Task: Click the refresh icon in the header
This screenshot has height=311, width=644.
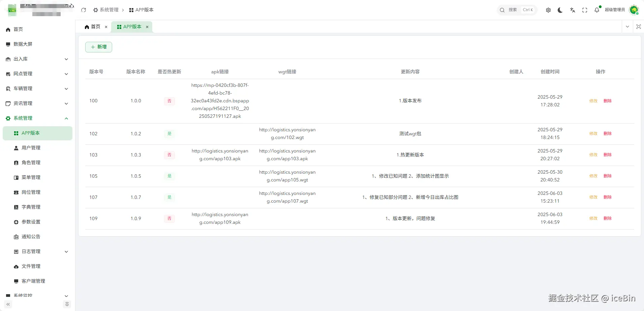Action: (84, 10)
